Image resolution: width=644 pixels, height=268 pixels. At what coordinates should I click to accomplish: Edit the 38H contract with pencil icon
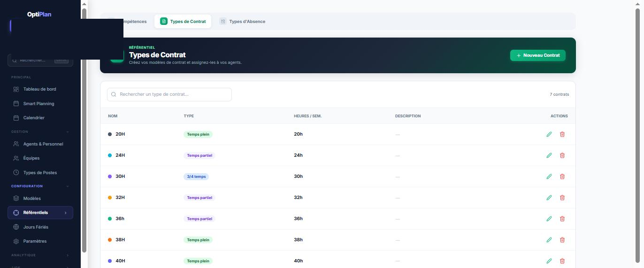[x=549, y=240]
